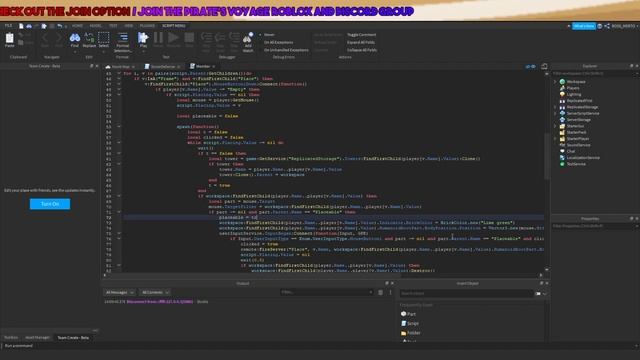Open Find with the binoculars icon
The image size is (640, 360).
pyautogui.click(x=74, y=38)
